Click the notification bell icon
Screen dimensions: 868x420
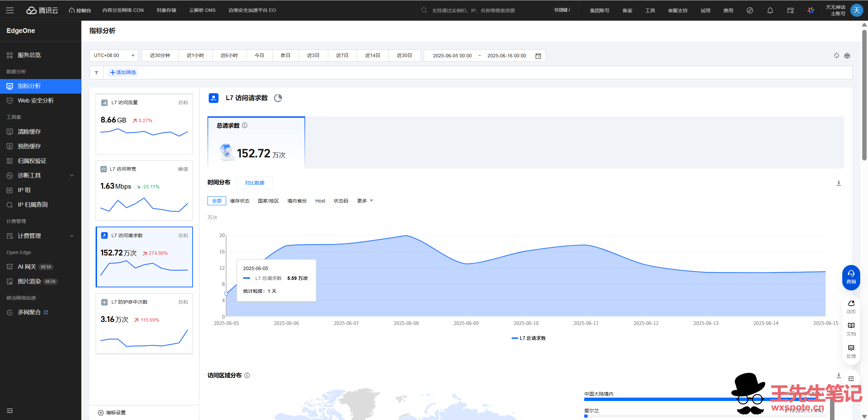[770, 11]
